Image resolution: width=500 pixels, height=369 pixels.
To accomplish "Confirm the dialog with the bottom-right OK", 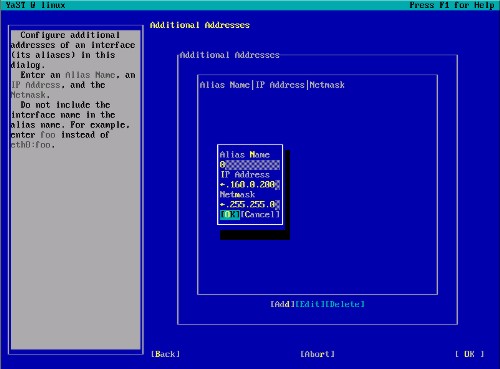I will point(469,354).
